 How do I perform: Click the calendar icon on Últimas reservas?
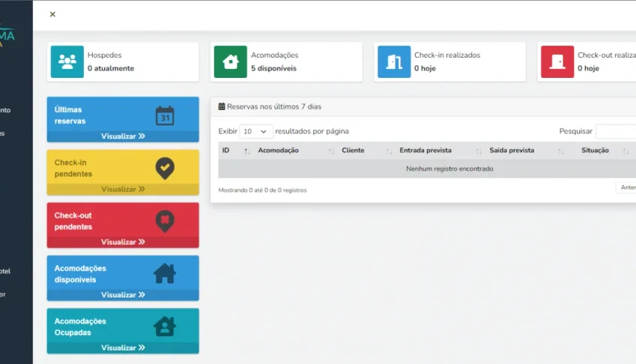click(x=165, y=115)
